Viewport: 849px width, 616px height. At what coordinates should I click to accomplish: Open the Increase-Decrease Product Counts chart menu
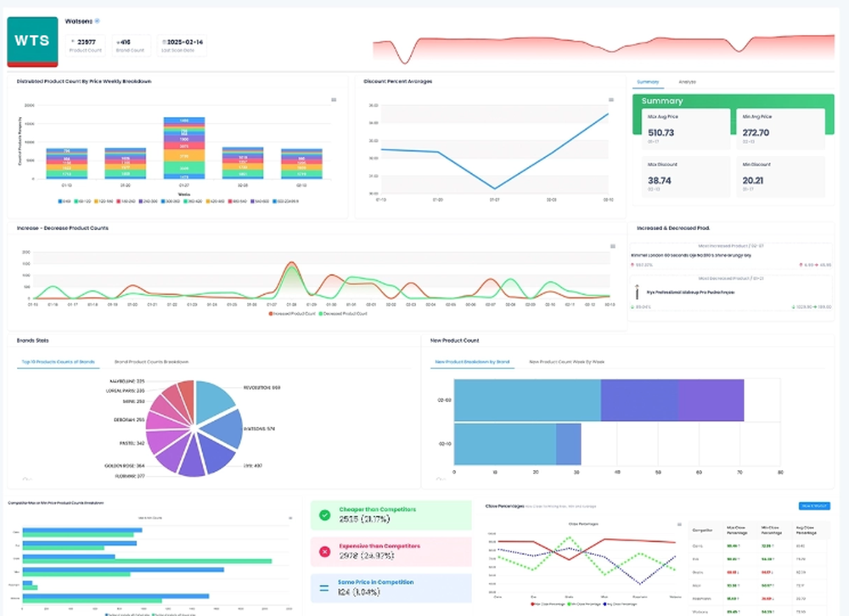(613, 245)
